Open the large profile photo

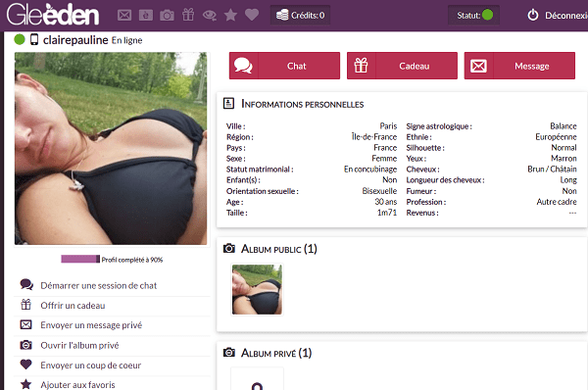click(111, 149)
